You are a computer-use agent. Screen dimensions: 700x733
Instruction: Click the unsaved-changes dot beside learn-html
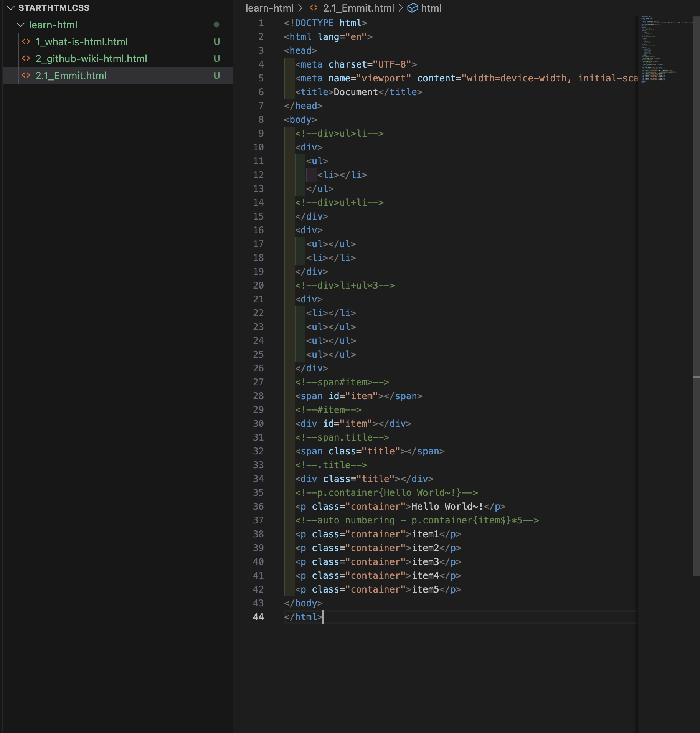(x=216, y=25)
